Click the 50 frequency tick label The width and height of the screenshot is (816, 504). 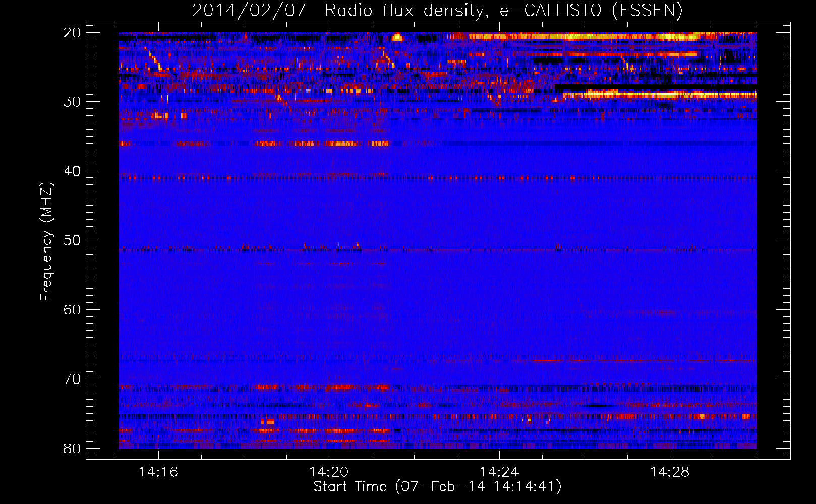tap(72, 240)
